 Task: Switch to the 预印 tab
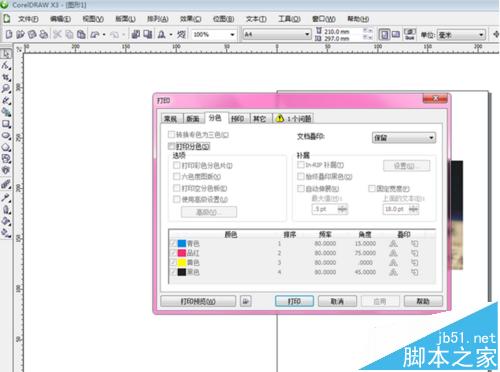coord(238,119)
